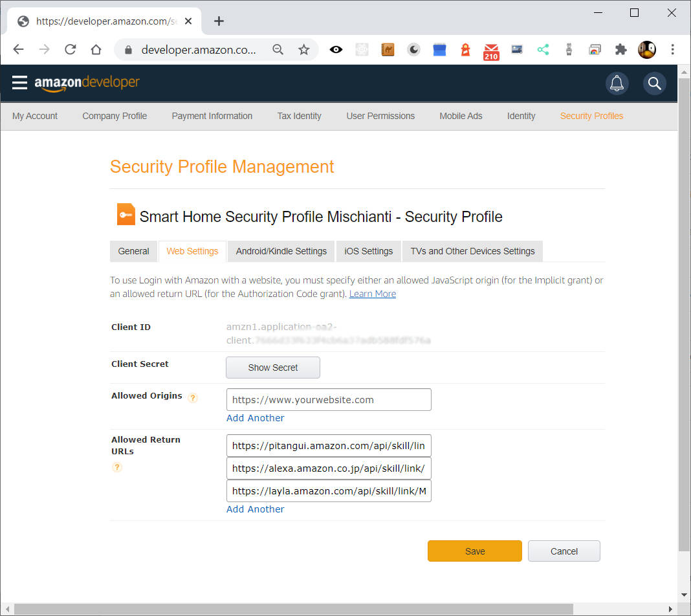691x616 pixels.
Task: Open notifications via the bell icon
Action: pyautogui.click(x=617, y=83)
